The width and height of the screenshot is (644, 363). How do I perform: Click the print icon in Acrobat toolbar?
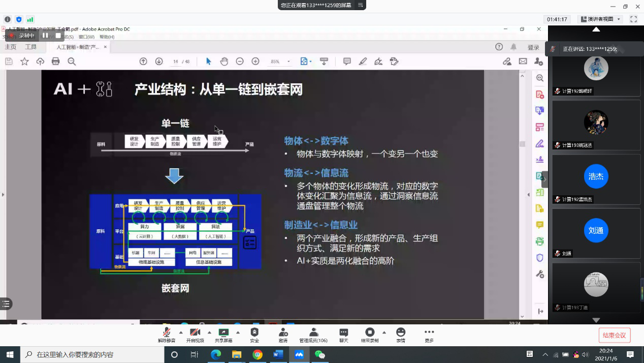pyautogui.click(x=56, y=62)
